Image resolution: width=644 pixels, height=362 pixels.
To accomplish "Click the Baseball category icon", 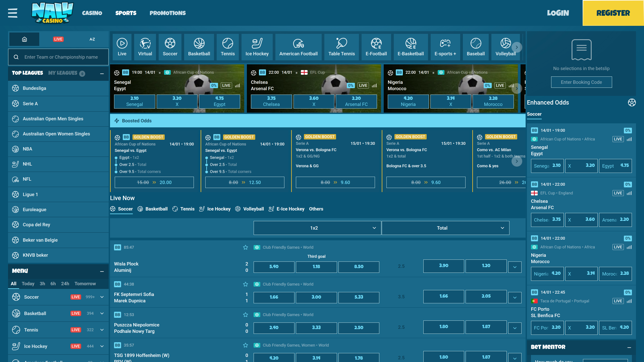I will [x=476, y=47].
